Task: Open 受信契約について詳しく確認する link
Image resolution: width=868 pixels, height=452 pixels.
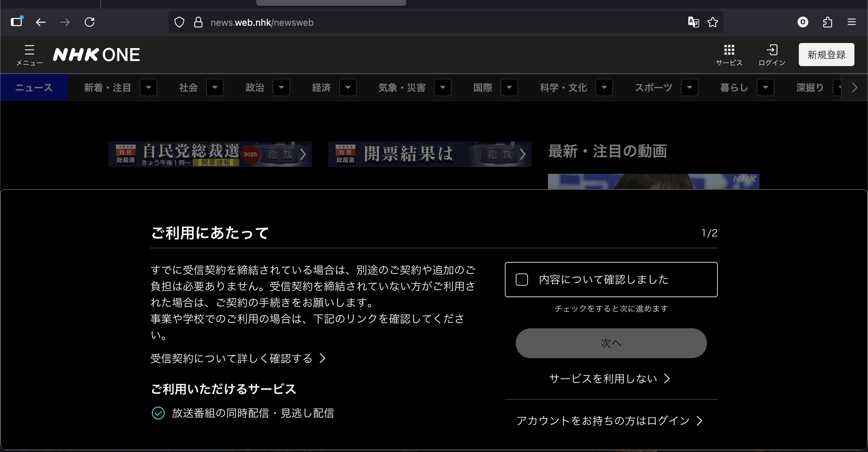Action: 237,358
